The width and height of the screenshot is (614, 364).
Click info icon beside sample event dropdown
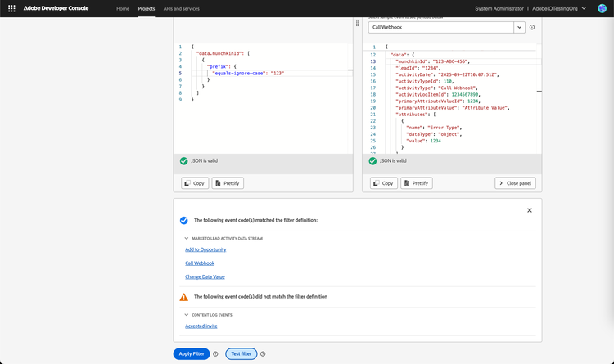[532, 27]
